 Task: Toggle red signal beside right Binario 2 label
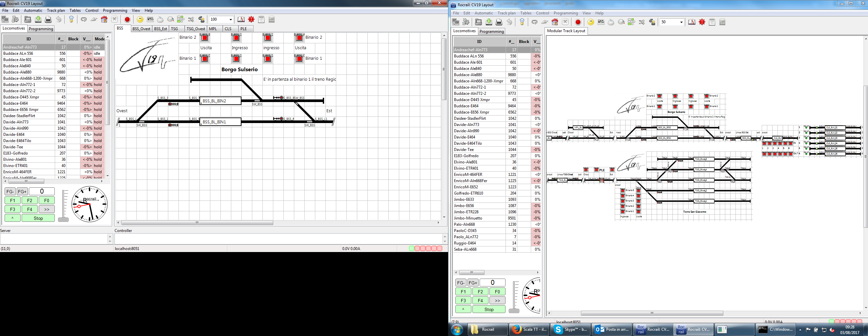coord(299,38)
